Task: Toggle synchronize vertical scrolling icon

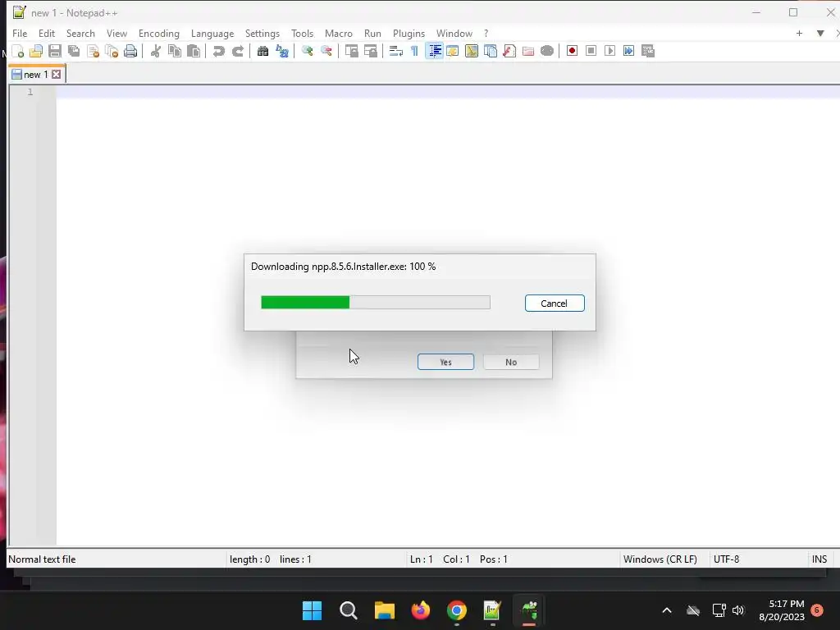Action: tap(351, 52)
